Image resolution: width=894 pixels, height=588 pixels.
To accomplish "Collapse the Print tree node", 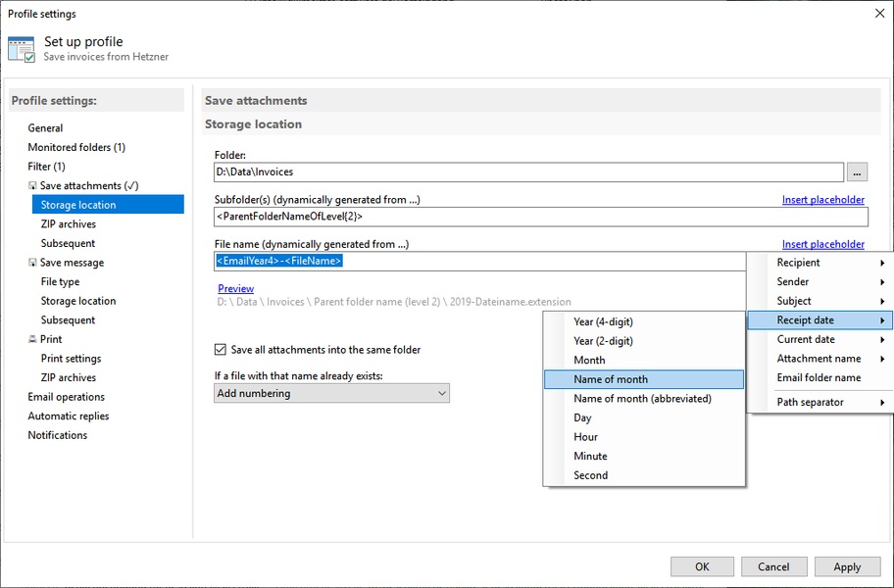I will click(x=32, y=340).
